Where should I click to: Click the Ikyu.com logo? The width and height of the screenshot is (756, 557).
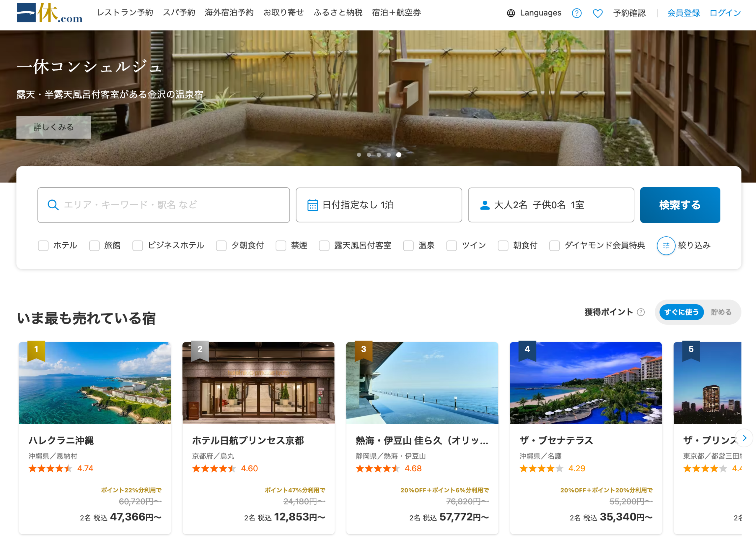(50, 13)
